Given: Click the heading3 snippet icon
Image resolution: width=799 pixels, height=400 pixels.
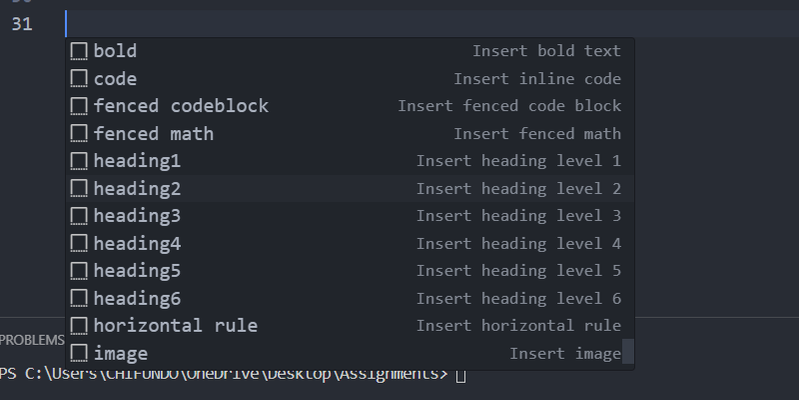Looking at the screenshot, I should tap(79, 216).
